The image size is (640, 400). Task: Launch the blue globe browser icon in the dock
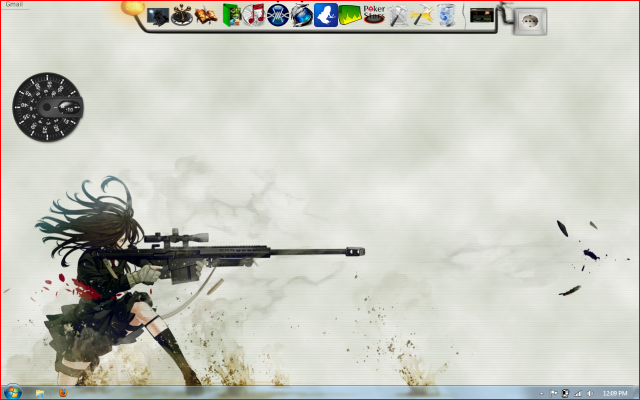click(x=302, y=15)
